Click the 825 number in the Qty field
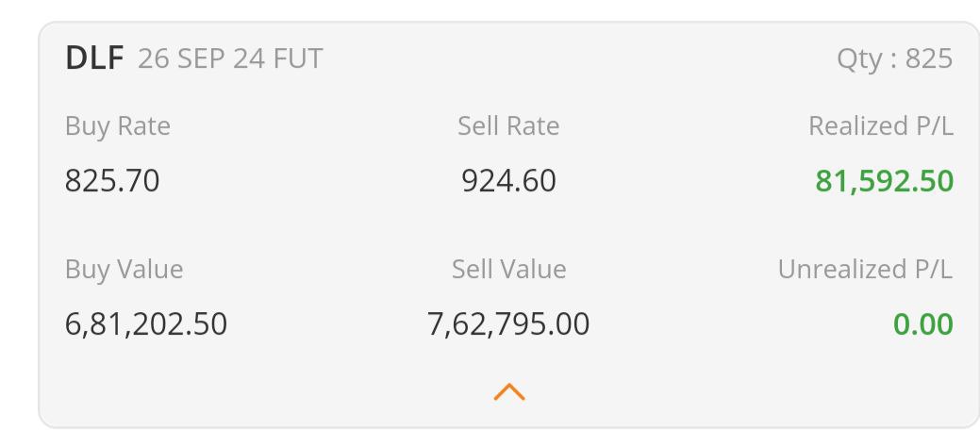Screen dimensions: 980x446 [x=929, y=59]
